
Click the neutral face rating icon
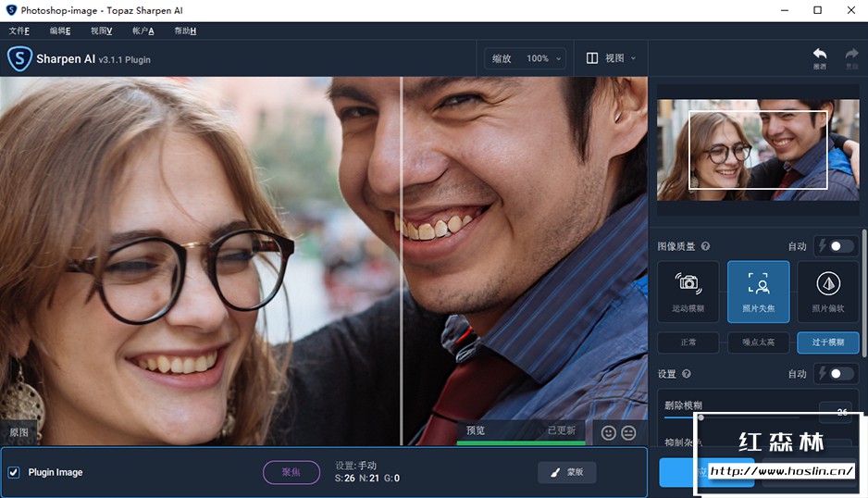coord(629,432)
